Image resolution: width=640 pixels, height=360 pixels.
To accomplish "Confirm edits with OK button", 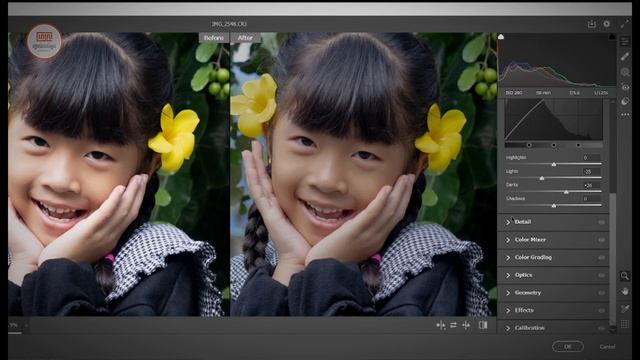I will [x=568, y=347].
